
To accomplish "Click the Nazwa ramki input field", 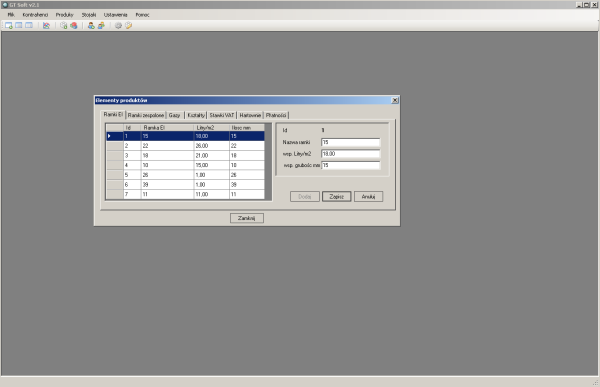I will click(x=351, y=142).
